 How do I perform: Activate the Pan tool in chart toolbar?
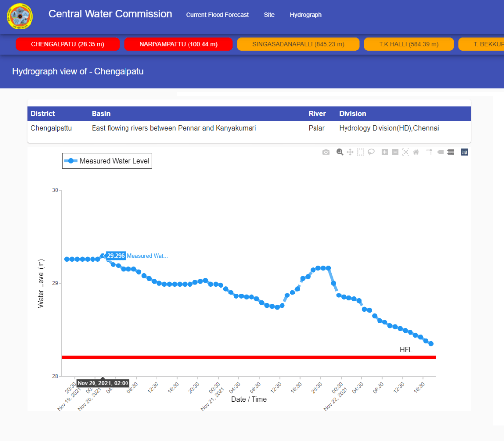[x=350, y=152]
